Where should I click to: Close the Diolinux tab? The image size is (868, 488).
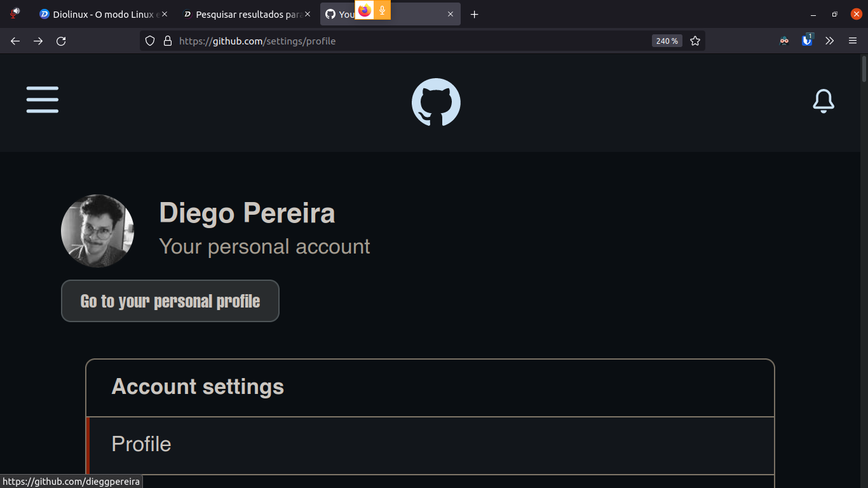[165, 14]
